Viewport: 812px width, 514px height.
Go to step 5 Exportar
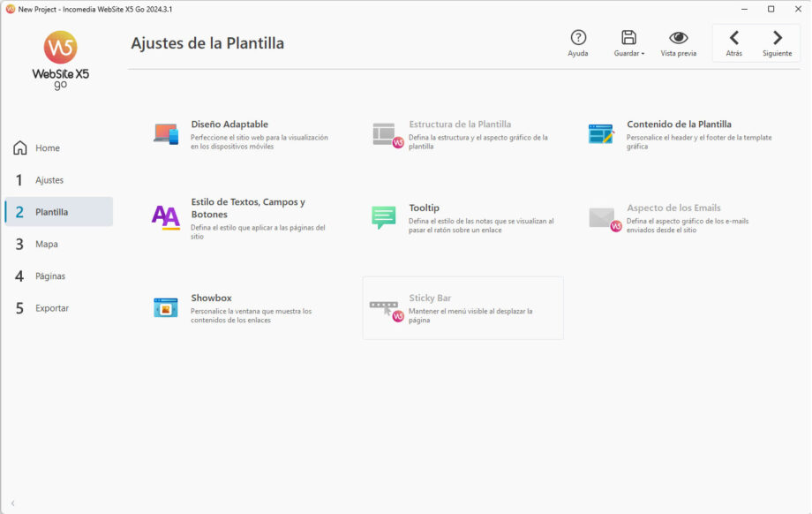tap(58, 308)
